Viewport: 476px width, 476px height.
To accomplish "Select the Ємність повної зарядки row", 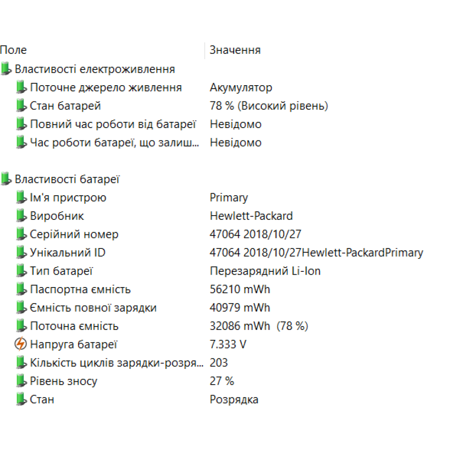I will click(93, 308).
